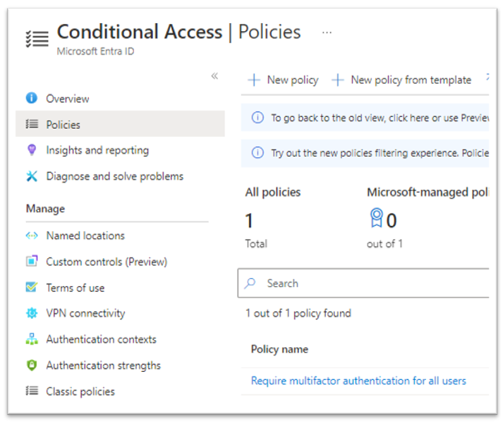Click the Named locations icon

pyautogui.click(x=31, y=236)
